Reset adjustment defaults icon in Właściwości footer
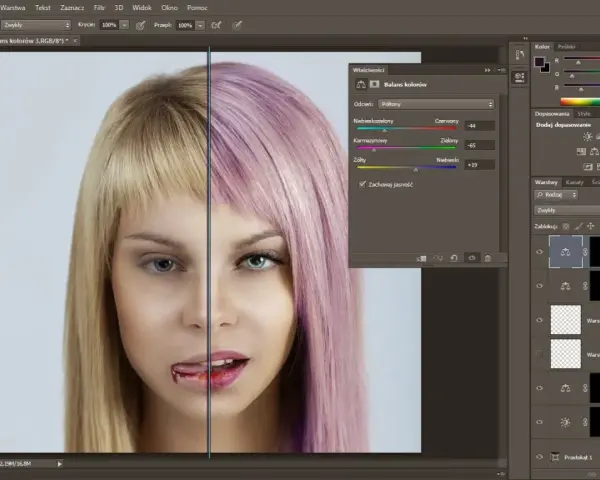This screenshot has width=600, height=480. point(454,258)
